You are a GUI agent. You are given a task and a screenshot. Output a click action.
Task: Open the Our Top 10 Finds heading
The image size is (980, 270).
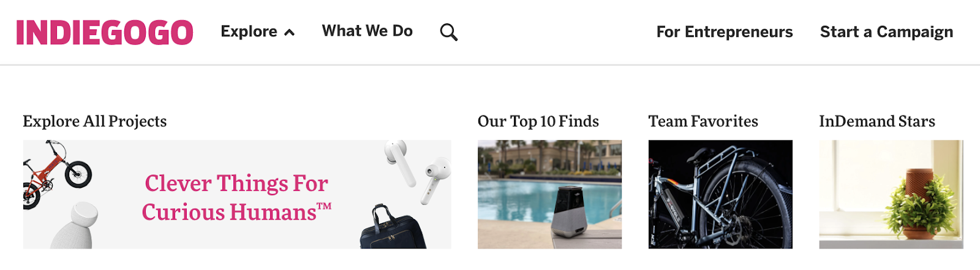coord(538,121)
